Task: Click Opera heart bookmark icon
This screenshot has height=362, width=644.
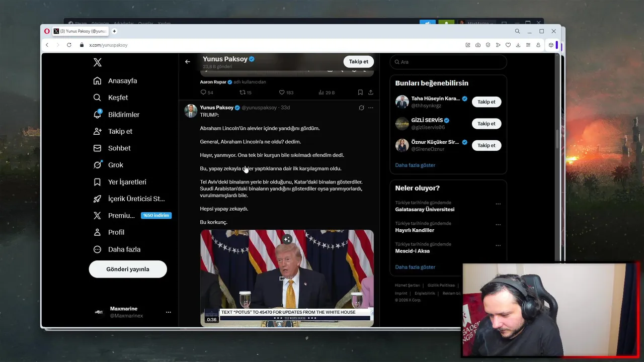Action: [x=508, y=45]
